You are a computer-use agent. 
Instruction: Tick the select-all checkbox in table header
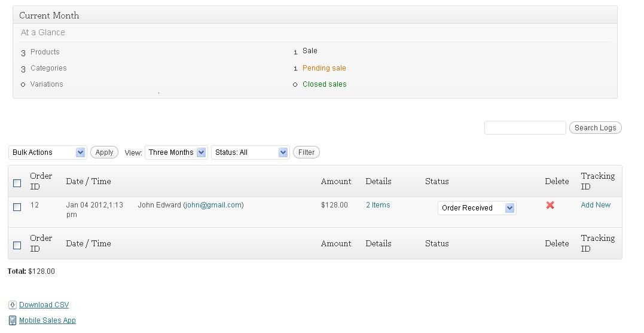pos(17,183)
